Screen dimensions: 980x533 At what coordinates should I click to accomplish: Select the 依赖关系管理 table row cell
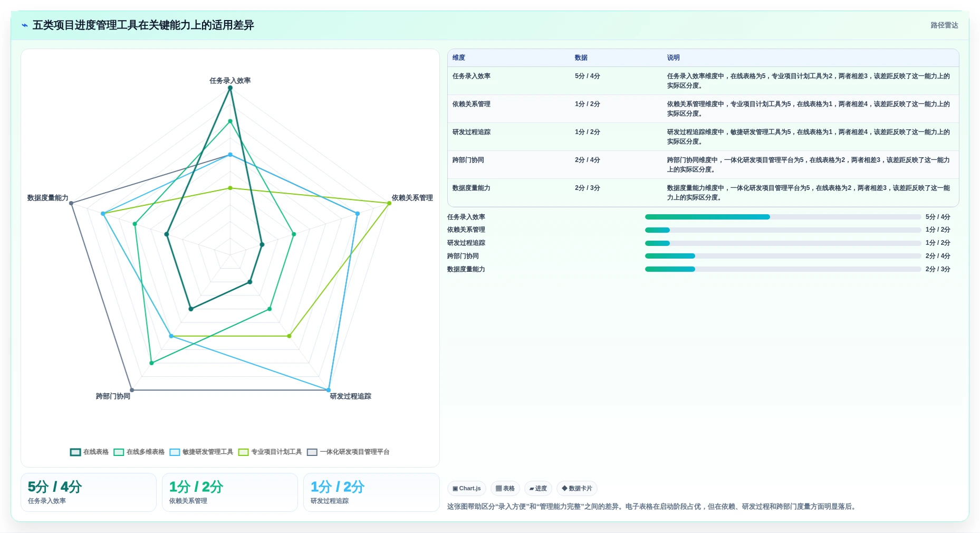[x=472, y=104]
